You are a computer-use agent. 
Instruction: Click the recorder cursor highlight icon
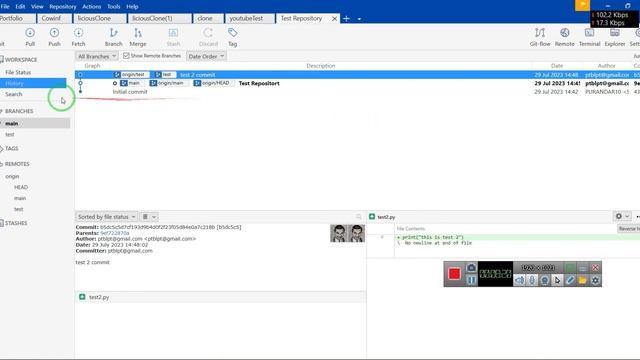(x=557, y=280)
